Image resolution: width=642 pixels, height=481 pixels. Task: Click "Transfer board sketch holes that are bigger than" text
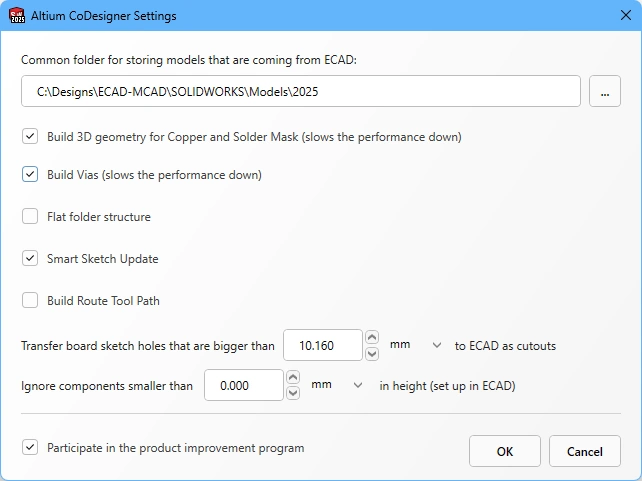(147, 346)
